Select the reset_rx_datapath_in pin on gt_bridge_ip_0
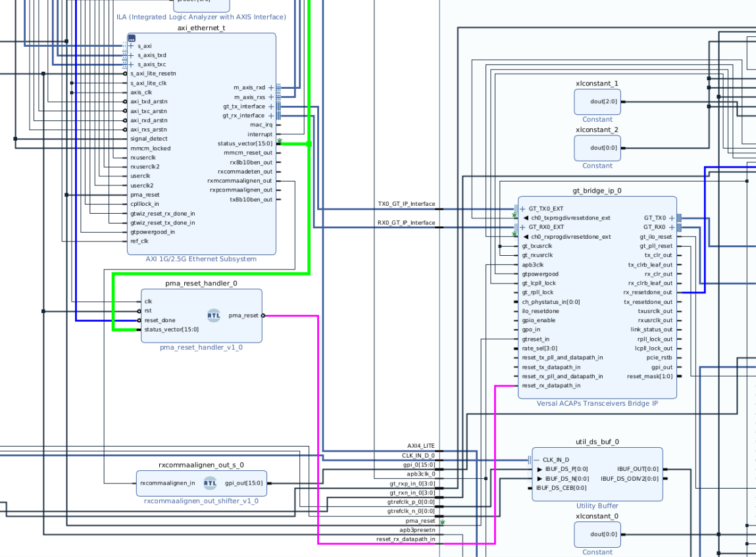 coord(551,385)
